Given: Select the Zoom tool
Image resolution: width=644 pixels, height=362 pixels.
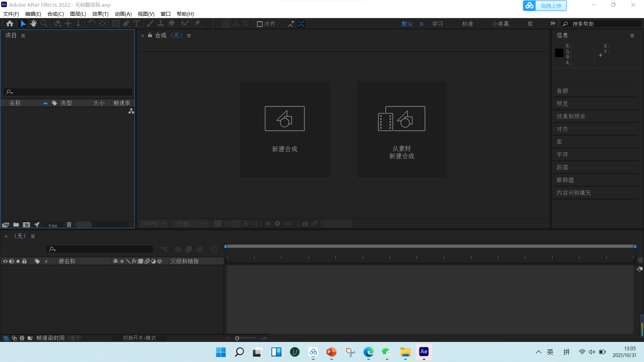Looking at the screenshot, I should click(x=44, y=23).
